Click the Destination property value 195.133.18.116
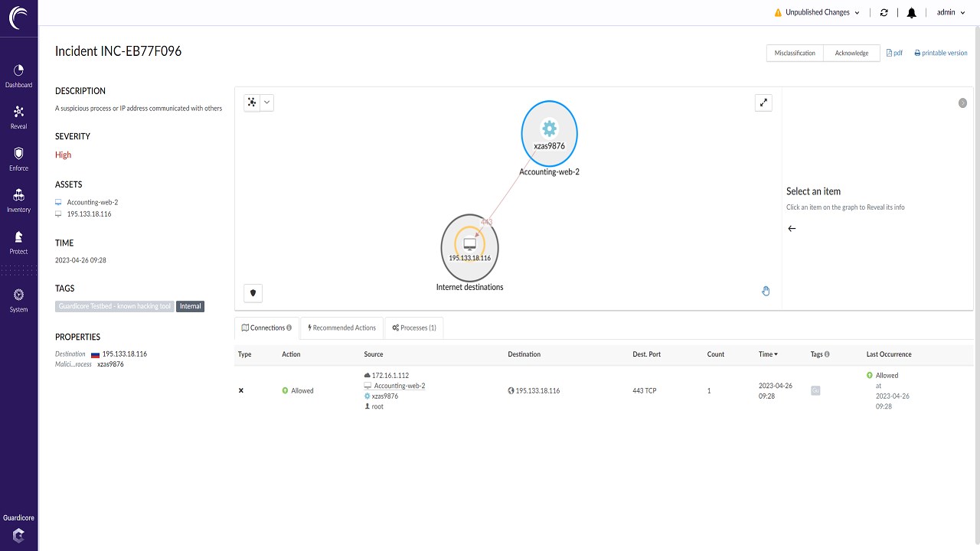980x551 pixels. click(125, 354)
